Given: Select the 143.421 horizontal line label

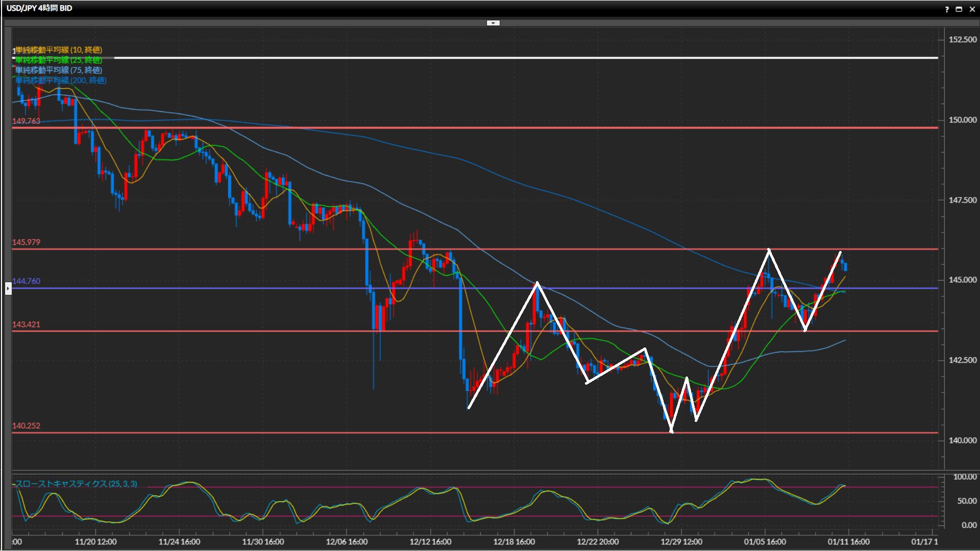Looking at the screenshot, I should [x=26, y=324].
